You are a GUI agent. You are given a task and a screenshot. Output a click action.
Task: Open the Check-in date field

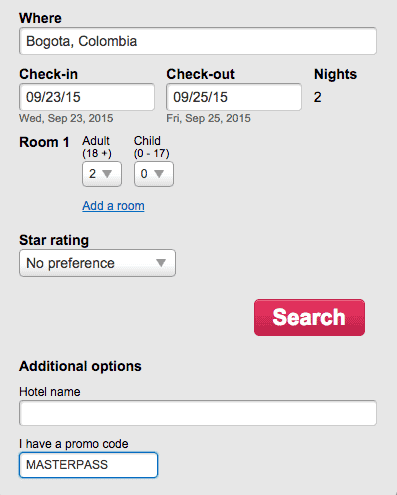click(x=87, y=97)
